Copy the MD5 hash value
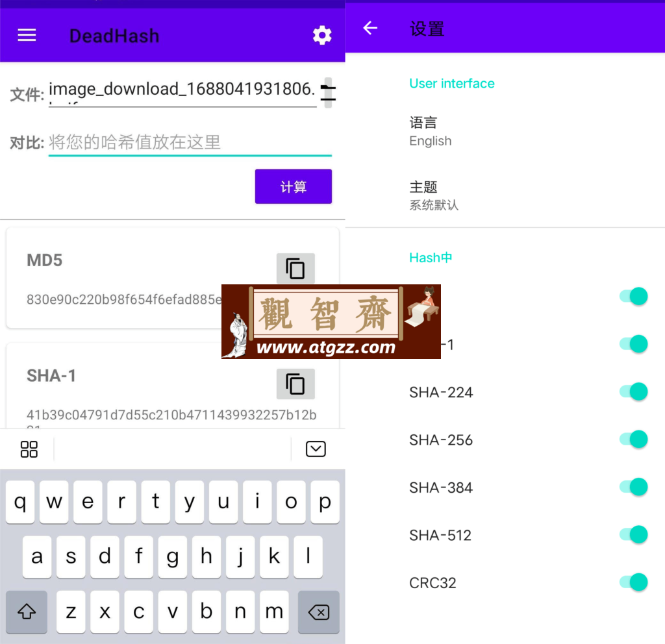Viewport: 665px width, 644px height. (x=295, y=268)
